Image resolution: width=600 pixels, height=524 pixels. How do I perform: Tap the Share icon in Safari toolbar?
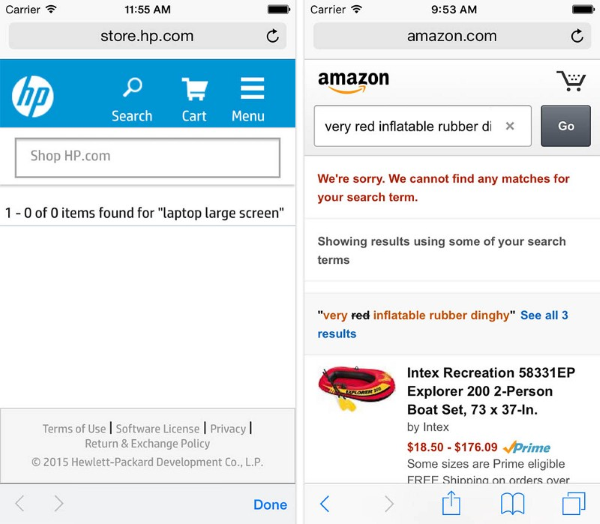tap(451, 504)
